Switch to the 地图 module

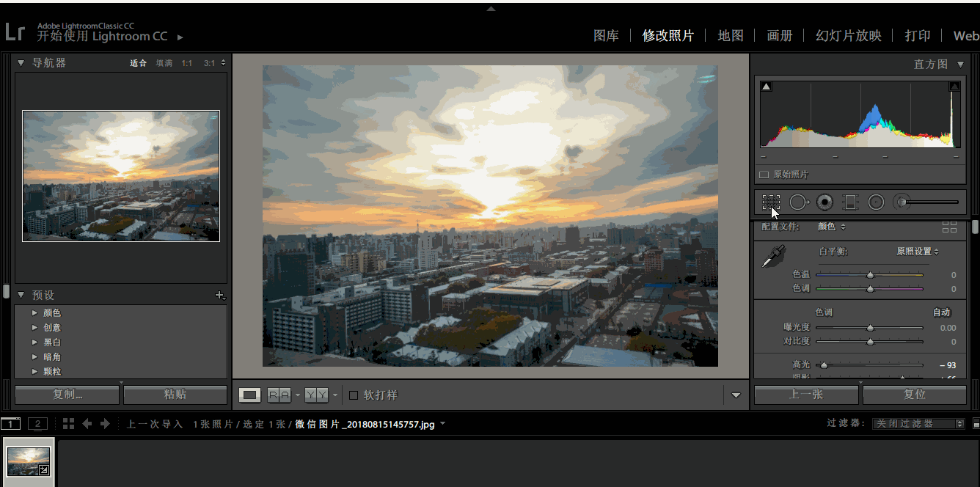click(730, 35)
